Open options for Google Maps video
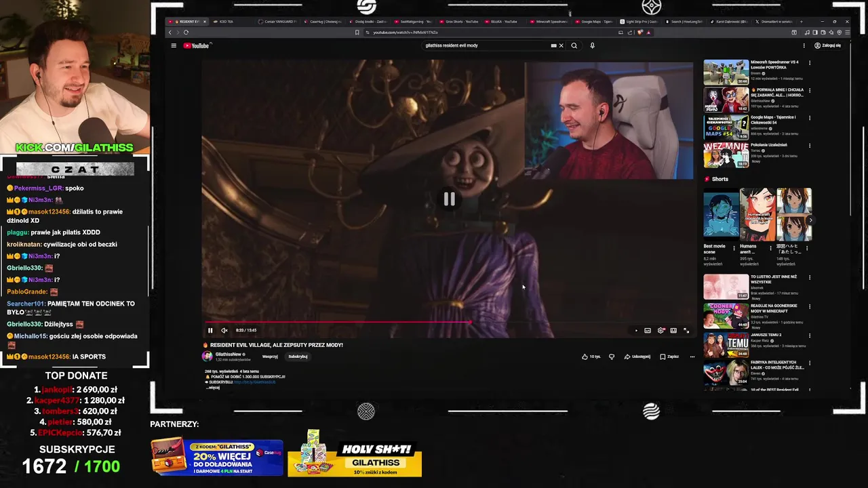Viewport: 868px width, 488px height. pos(809,118)
